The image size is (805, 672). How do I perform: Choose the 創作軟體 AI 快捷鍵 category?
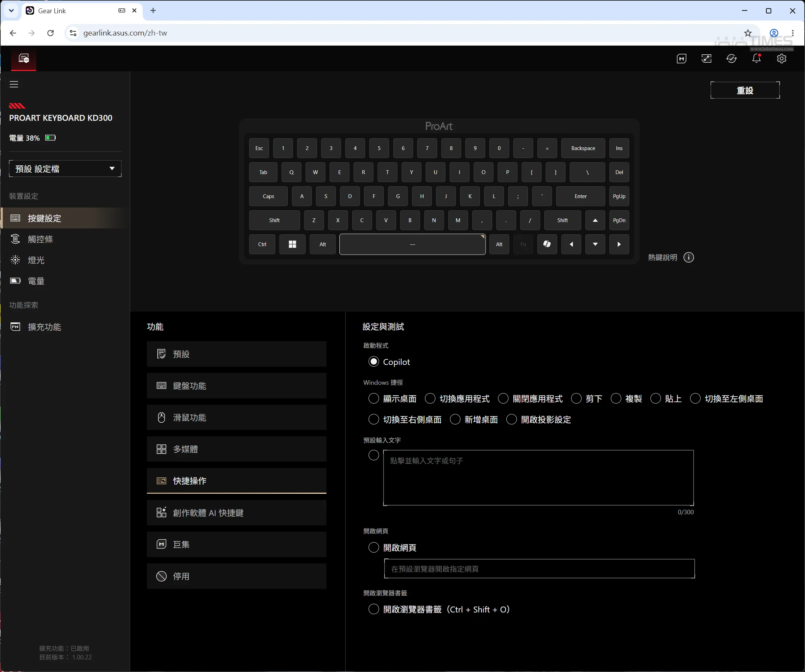pos(237,513)
